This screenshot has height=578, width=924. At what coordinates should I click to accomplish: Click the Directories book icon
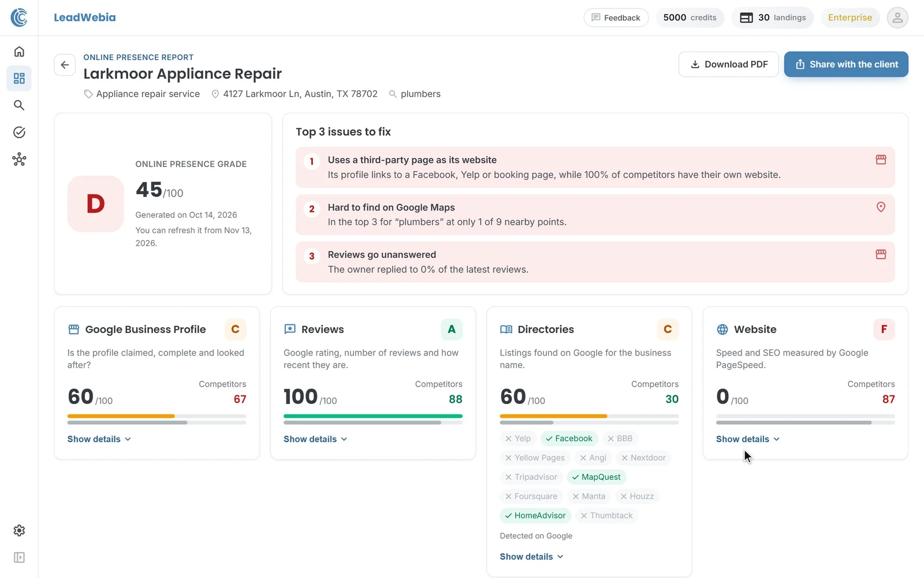(x=506, y=329)
